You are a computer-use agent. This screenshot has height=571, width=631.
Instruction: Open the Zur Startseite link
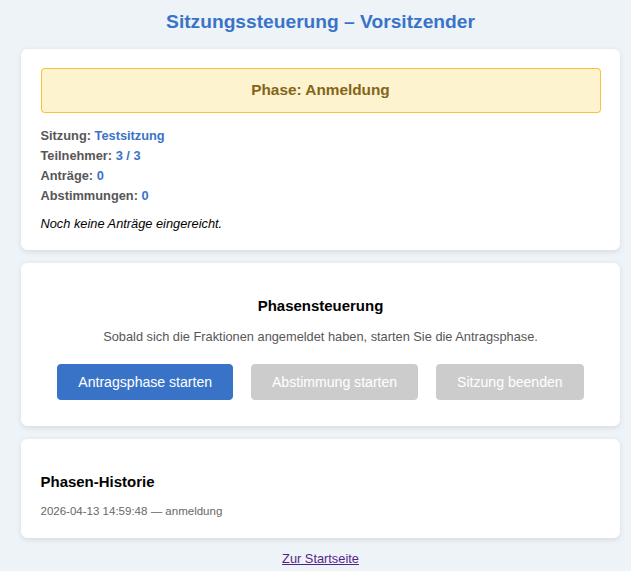click(320, 558)
